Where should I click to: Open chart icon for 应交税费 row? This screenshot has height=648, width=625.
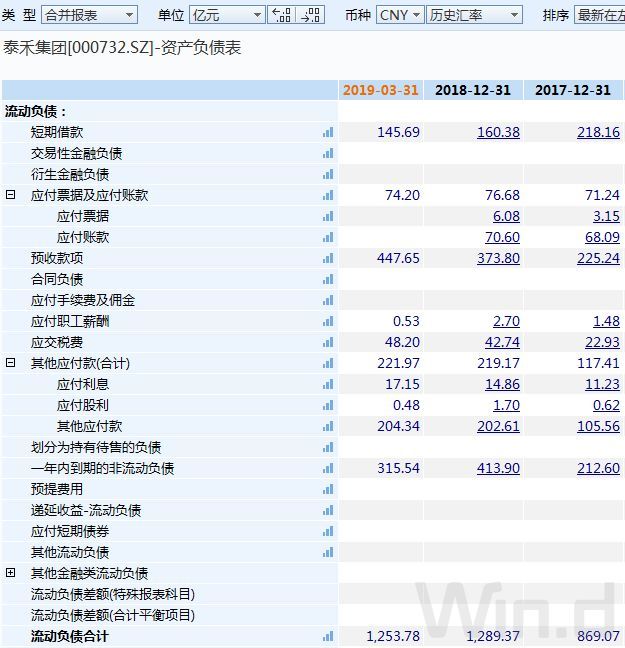pyautogui.click(x=328, y=343)
